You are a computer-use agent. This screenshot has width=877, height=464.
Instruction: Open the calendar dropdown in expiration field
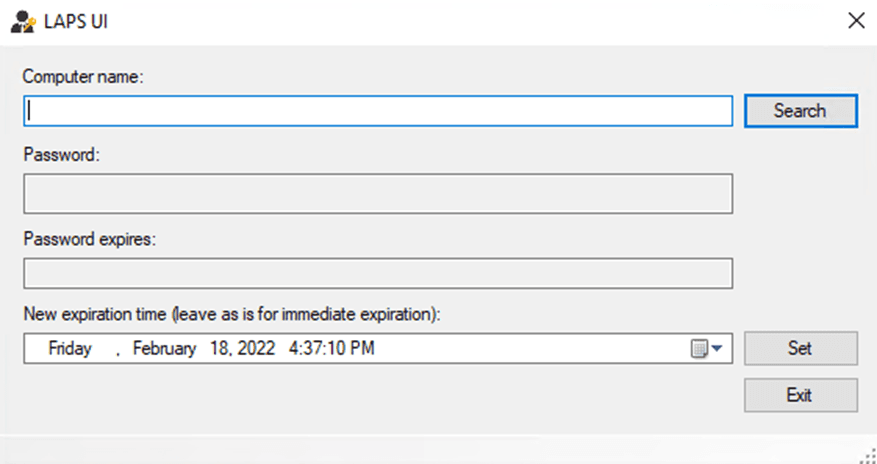pyautogui.click(x=707, y=349)
